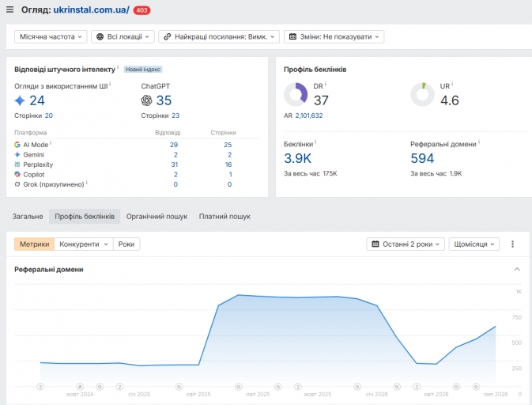Image resolution: width=532 pixels, height=405 pixels.
Task: Click the ChatGPT value 35
Action: [x=164, y=100]
